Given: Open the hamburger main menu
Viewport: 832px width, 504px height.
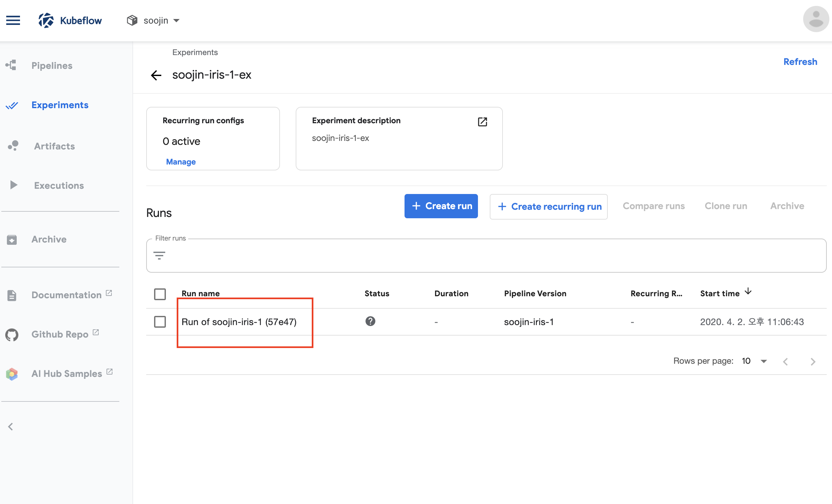Looking at the screenshot, I should (x=13, y=21).
